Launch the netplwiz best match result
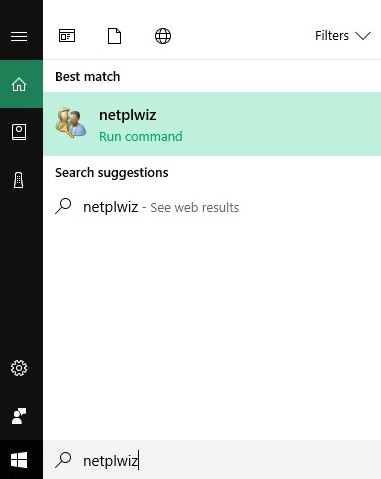 [x=212, y=124]
